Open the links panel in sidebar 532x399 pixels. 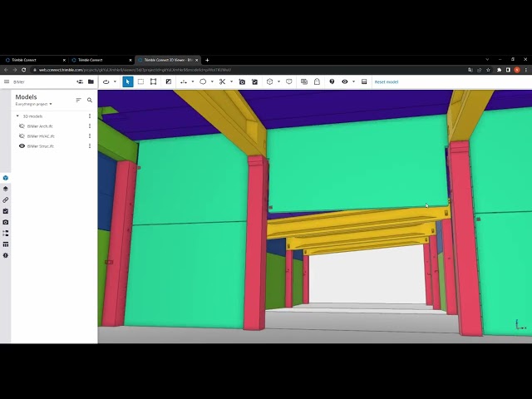click(x=6, y=199)
